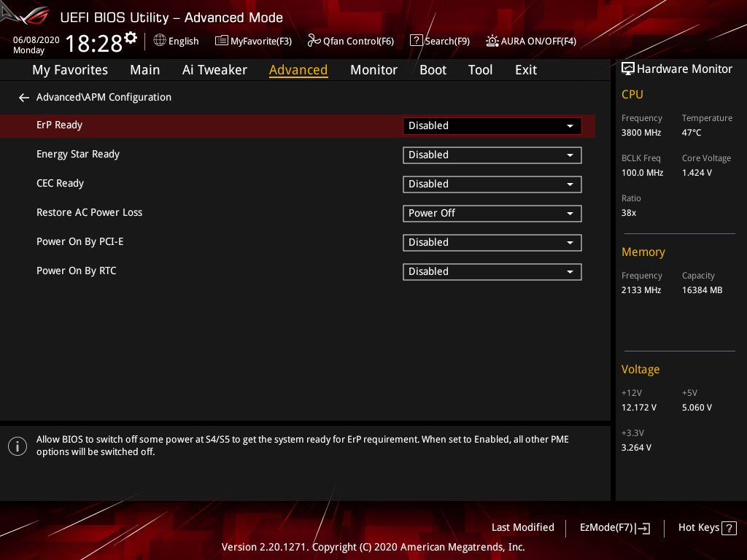The image size is (747, 560).
Task: Open MyFavorite(F3)
Action: (x=253, y=41)
